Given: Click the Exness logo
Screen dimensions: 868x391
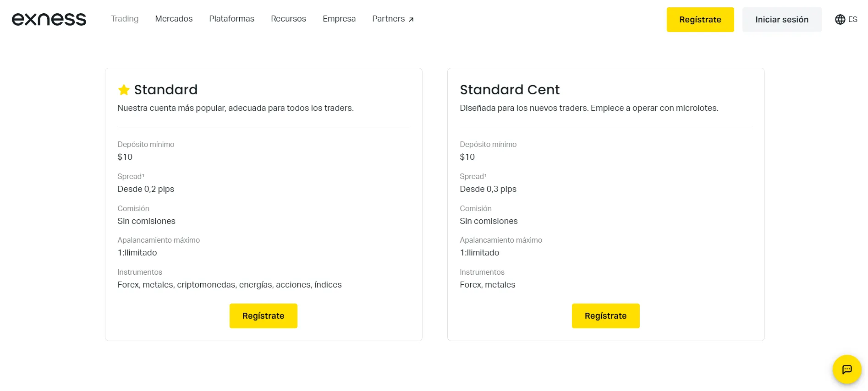Looking at the screenshot, I should click(49, 19).
